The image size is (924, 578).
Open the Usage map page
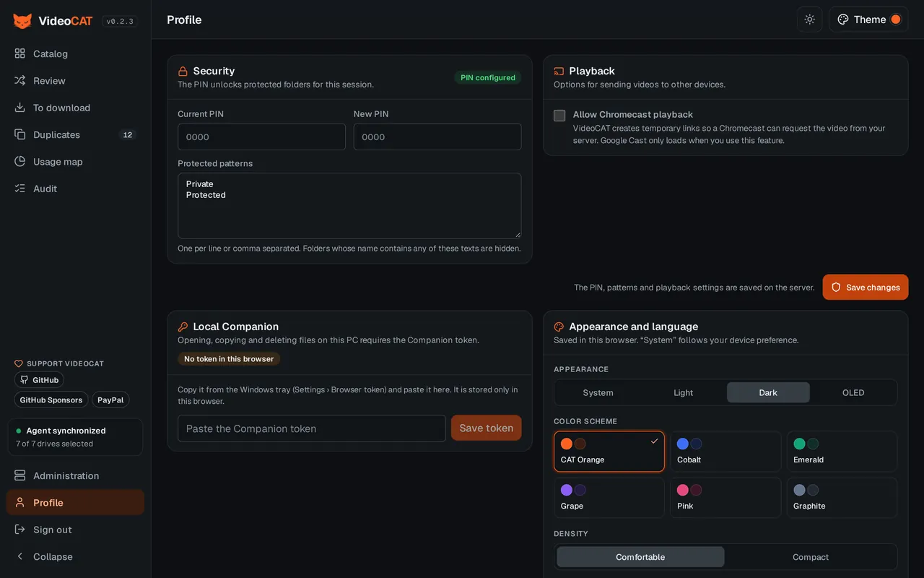[x=75, y=162]
